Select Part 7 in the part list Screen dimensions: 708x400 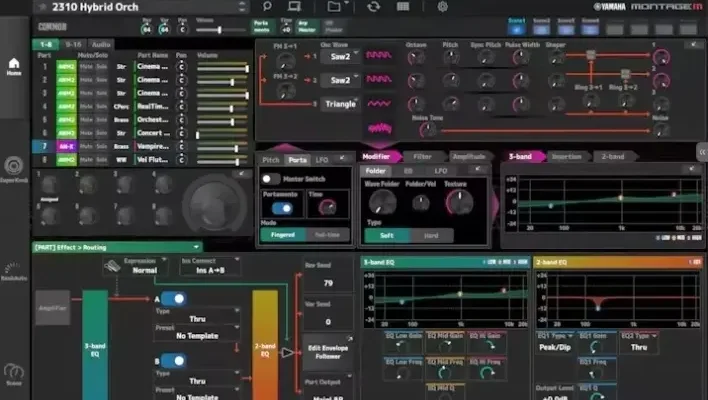click(44, 146)
